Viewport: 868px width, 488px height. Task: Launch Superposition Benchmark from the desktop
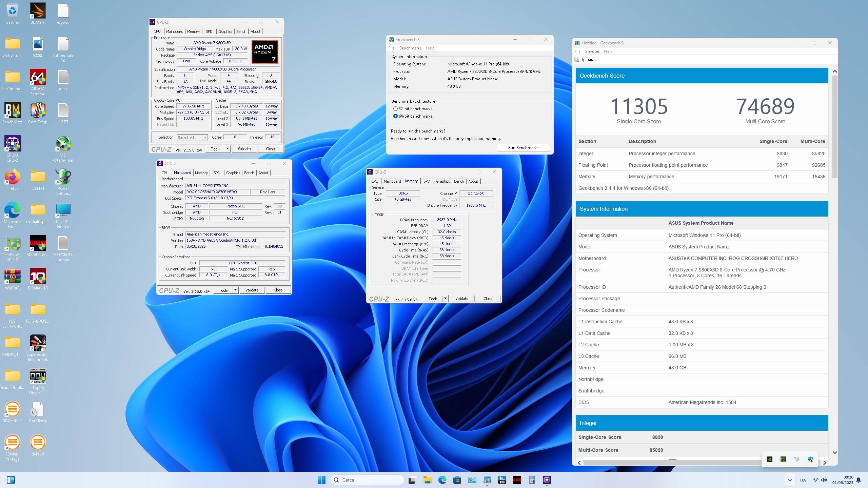click(x=38, y=348)
